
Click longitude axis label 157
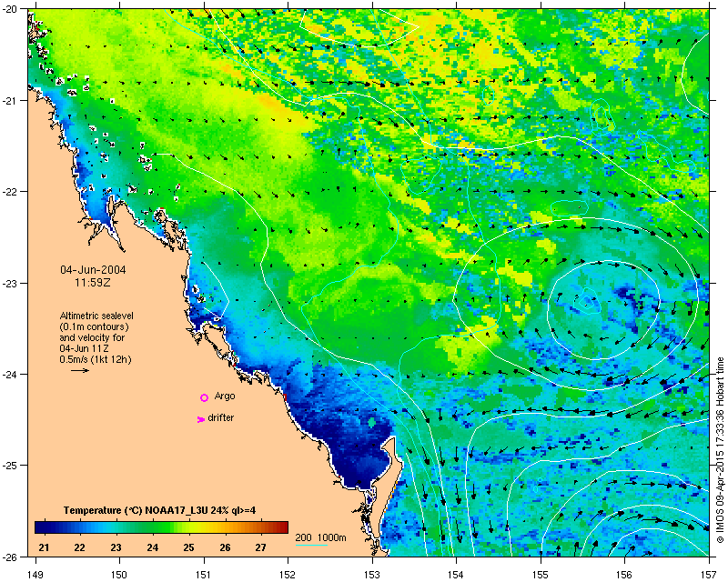tap(710, 575)
